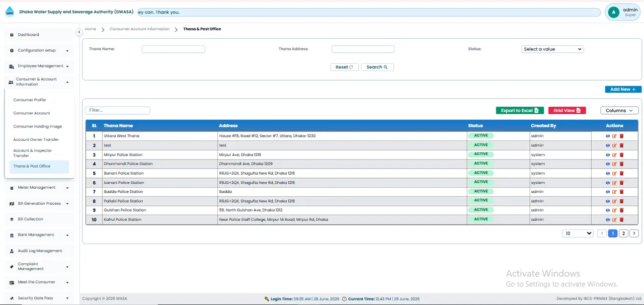Viewport: 644px width, 305px height.
Task: Click the admin avatar icon
Action: pyautogui.click(x=613, y=13)
